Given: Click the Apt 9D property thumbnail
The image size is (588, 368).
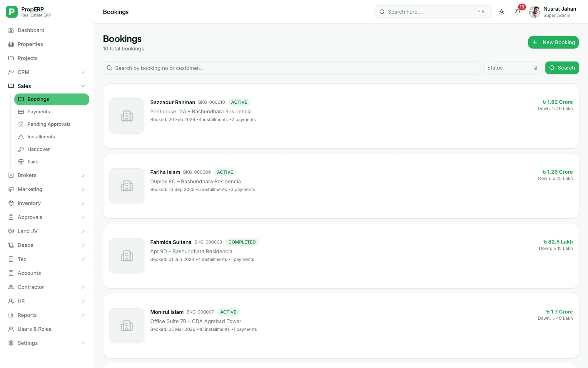Looking at the screenshot, I should click(x=127, y=256).
